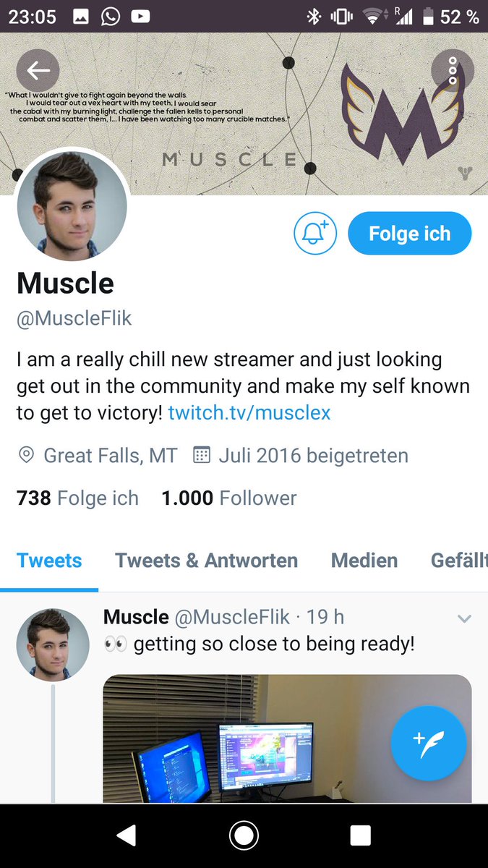View the 738 'Folge ich' following list
Image resolution: width=488 pixels, height=868 pixels.
[77, 498]
